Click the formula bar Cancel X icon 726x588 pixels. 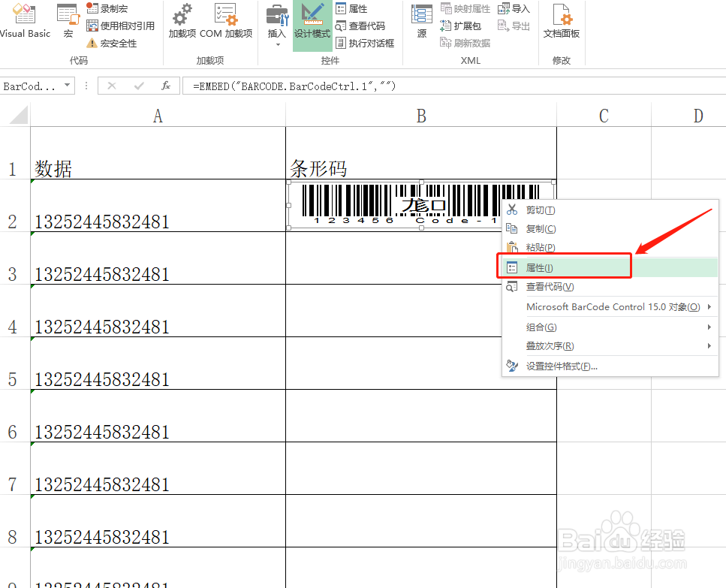(112, 86)
